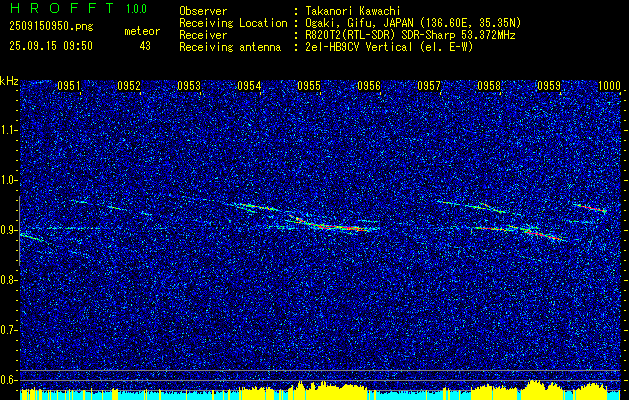Click the HROFFT title text
Image resolution: width=629 pixels, height=400 pixels.
(62, 8)
